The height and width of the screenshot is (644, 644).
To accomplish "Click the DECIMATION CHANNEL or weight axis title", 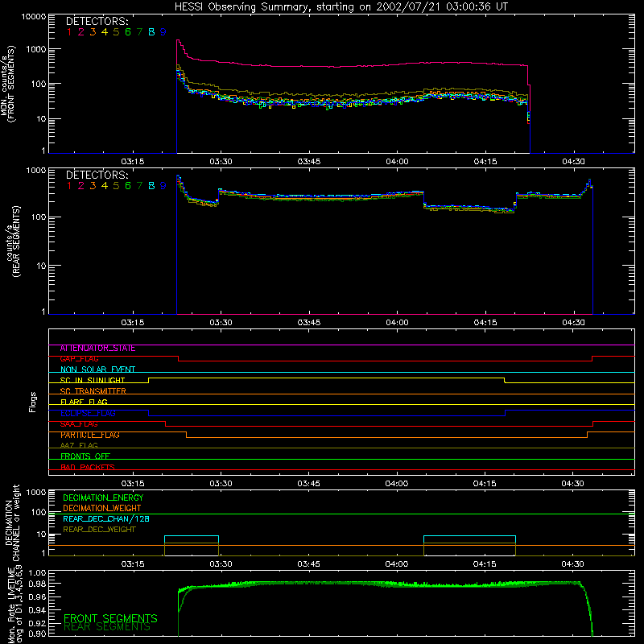I will pos(12,522).
